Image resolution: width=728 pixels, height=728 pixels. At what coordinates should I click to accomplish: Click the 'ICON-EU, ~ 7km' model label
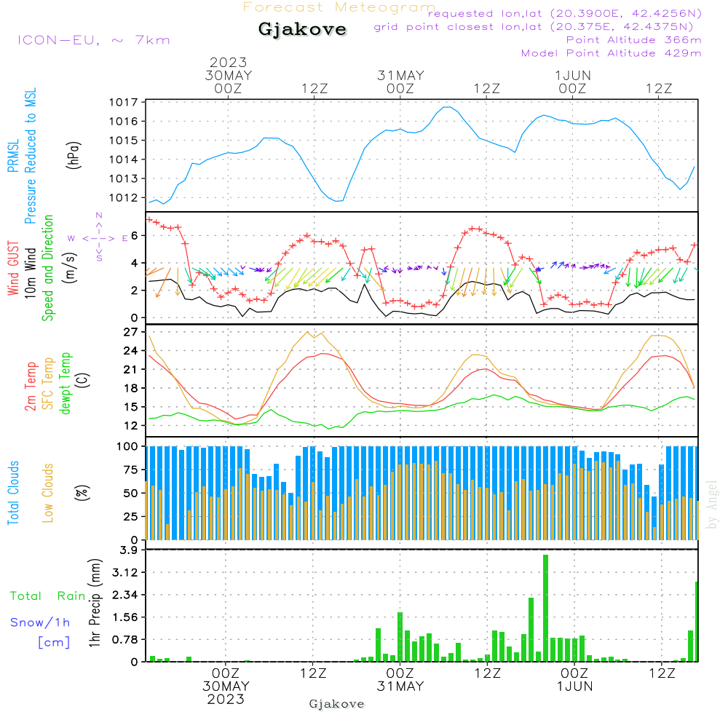click(94, 40)
